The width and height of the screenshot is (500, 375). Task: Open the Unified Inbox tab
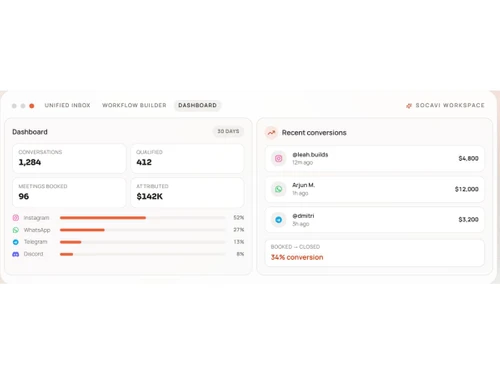[x=67, y=105]
